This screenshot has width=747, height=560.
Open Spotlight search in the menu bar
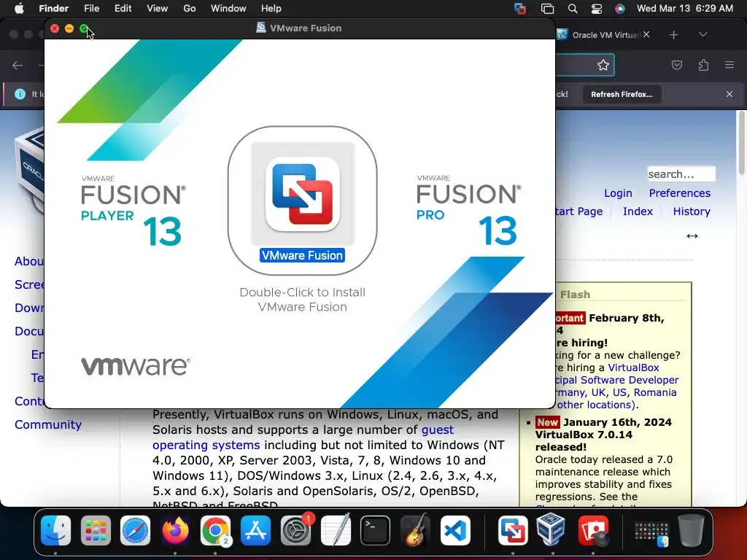(573, 9)
